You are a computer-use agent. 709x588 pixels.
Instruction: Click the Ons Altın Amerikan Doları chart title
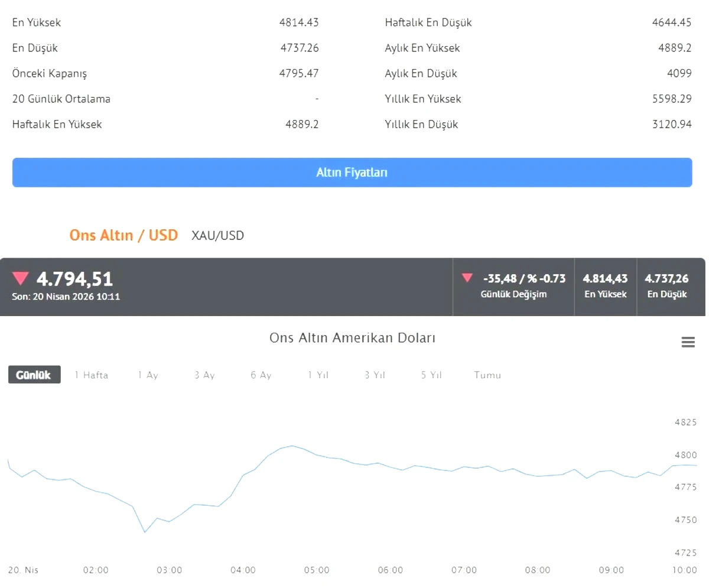point(352,338)
